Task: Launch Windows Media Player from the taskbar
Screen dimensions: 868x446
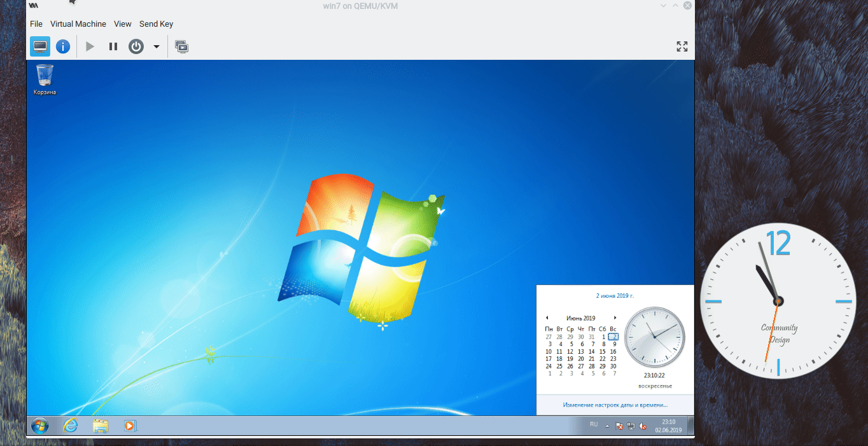Action: click(130, 426)
